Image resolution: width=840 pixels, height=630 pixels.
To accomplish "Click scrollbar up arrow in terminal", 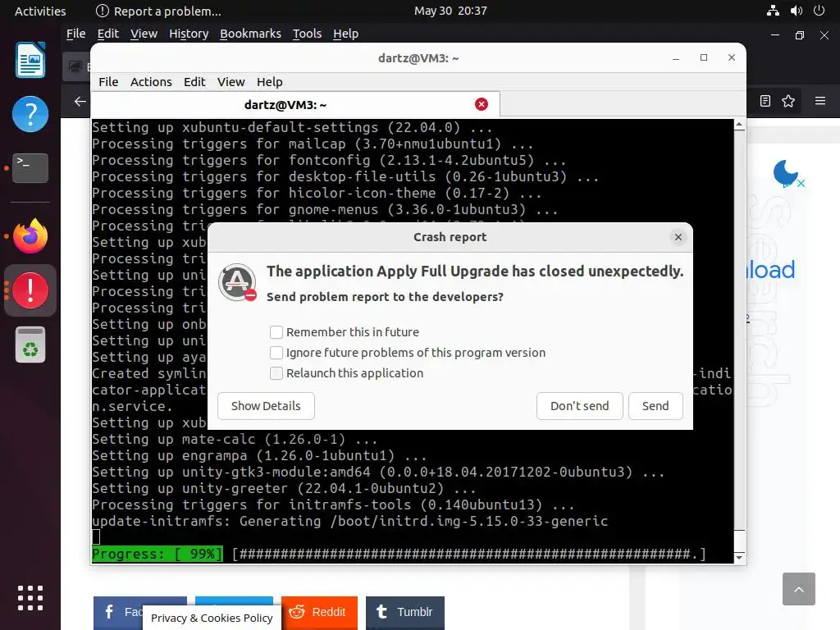I will 739,125.
